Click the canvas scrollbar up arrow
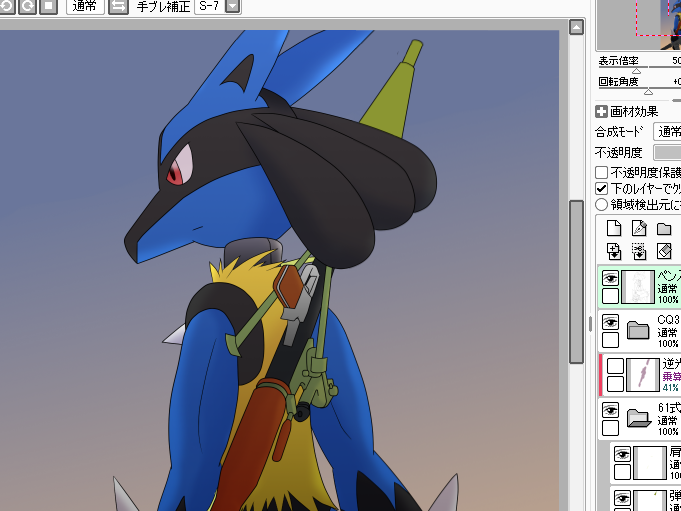The width and height of the screenshot is (681, 511). [x=576, y=27]
